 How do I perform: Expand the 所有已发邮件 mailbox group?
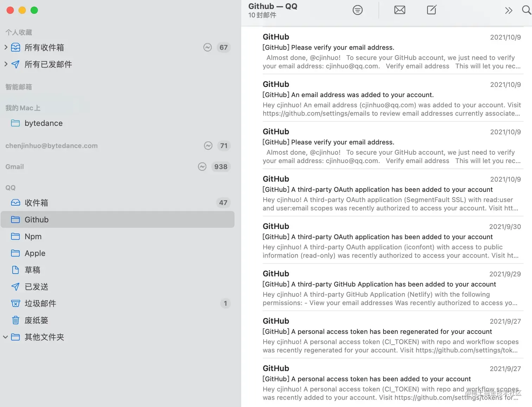tap(6, 64)
